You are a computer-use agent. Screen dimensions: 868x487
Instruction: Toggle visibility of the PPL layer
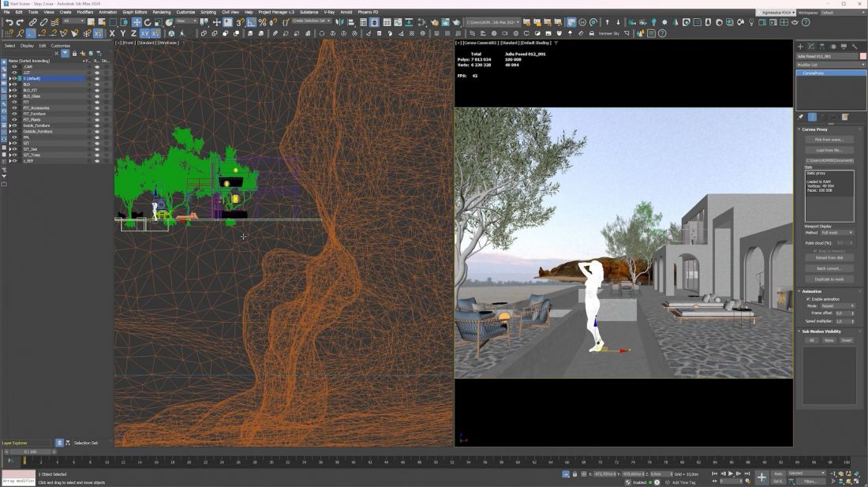[x=14, y=137]
